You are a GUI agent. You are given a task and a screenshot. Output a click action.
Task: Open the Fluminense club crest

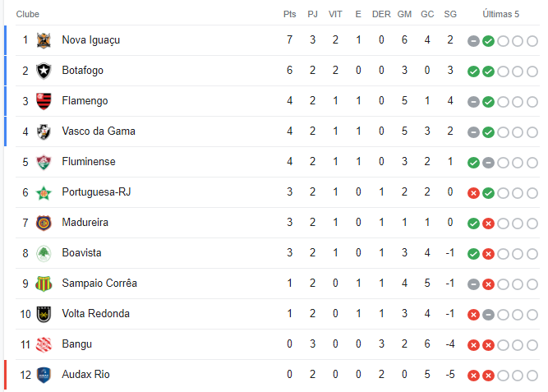click(x=44, y=162)
